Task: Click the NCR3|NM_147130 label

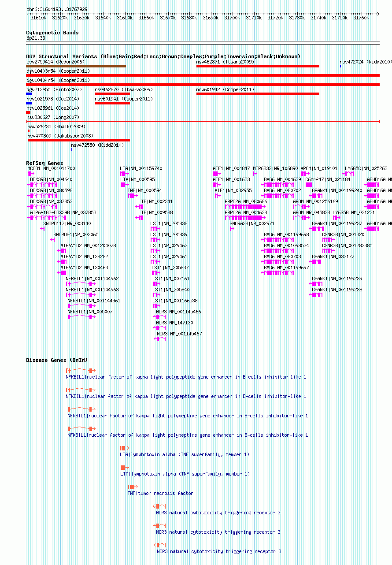Action: [x=174, y=323]
